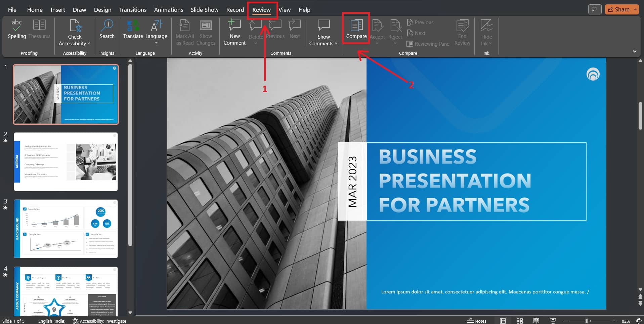This screenshot has height=324, width=644.
Task: Select slide 3 thumbnail
Action: coord(66,229)
